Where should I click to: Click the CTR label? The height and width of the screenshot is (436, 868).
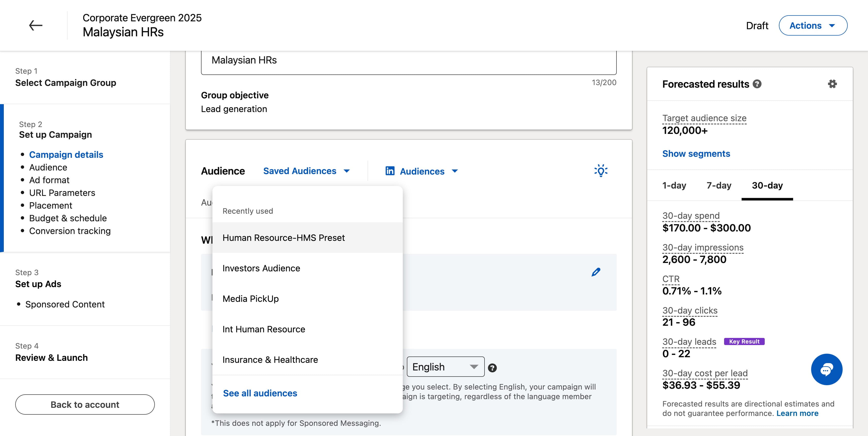pyautogui.click(x=671, y=279)
